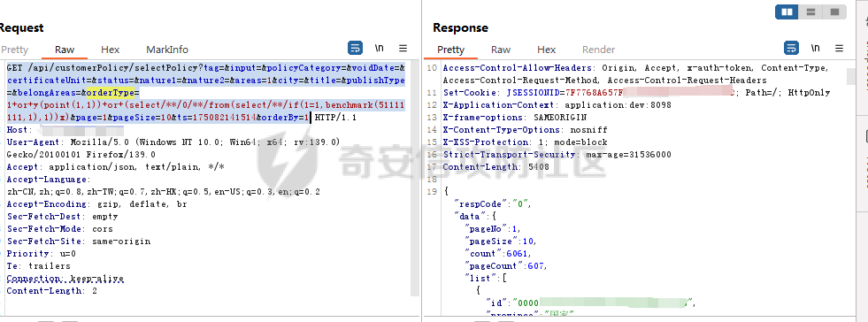Toggle word wrap icon in Request pane

point(356,48)
